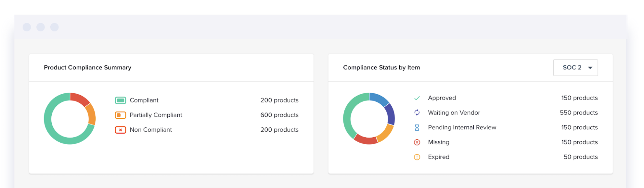The width and height of the screenshot is (644, 188).
Task: Click the red Non Compliant icon
Action: click(x=121, y=130)
